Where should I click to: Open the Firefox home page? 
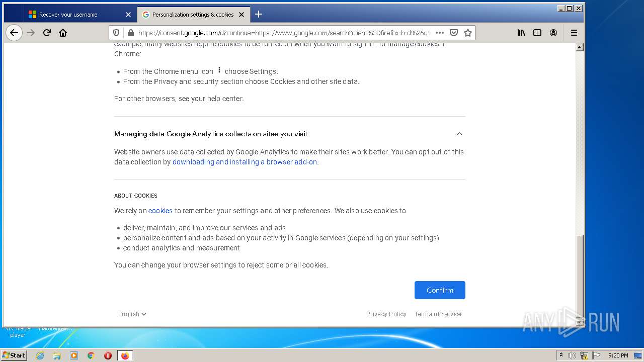click(63, 33)
